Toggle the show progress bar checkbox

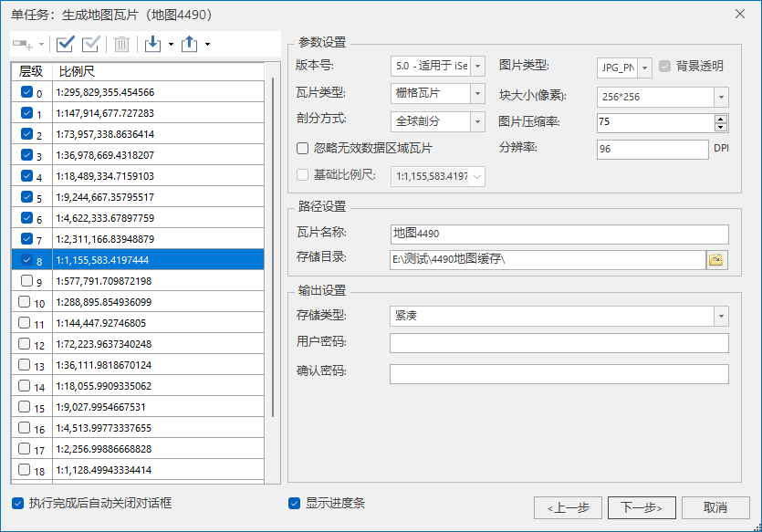tap(294, 503)
